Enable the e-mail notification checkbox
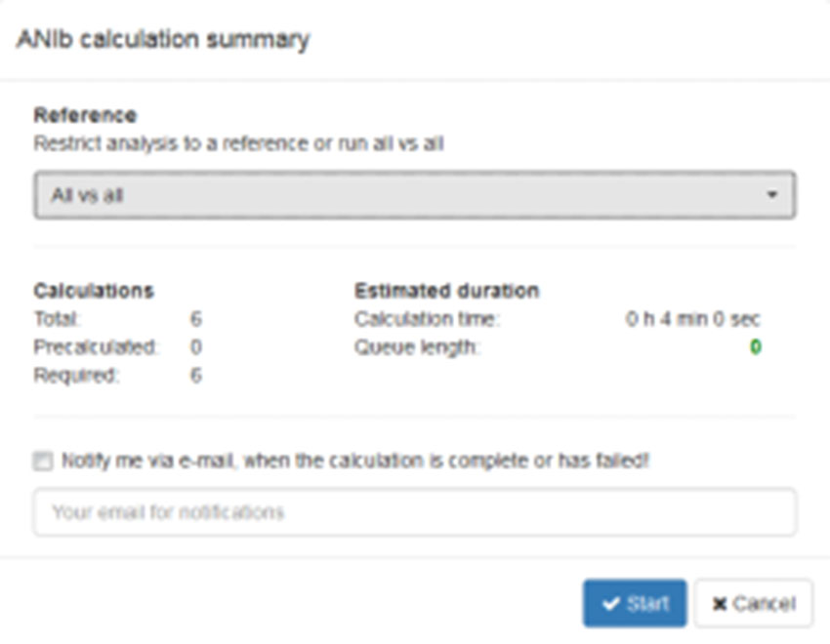This screenshot has width=830, height=644. click(x=42, y=461)
